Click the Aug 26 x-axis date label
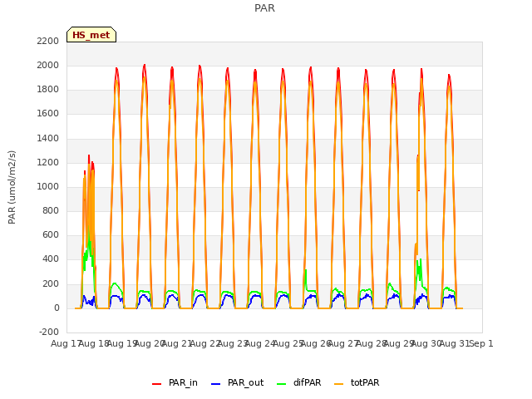This screenshot has height=399, width=532. tap(316, 344)
